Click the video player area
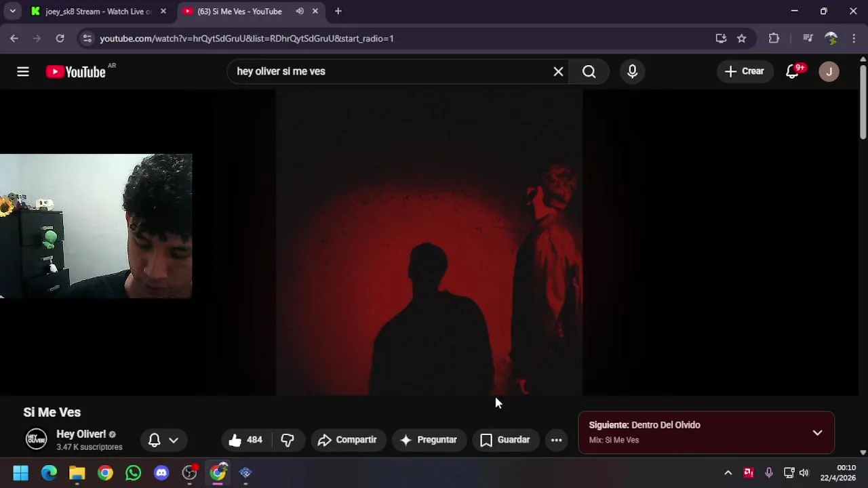The height and width of the screenshot is (488, 868). 429,243
